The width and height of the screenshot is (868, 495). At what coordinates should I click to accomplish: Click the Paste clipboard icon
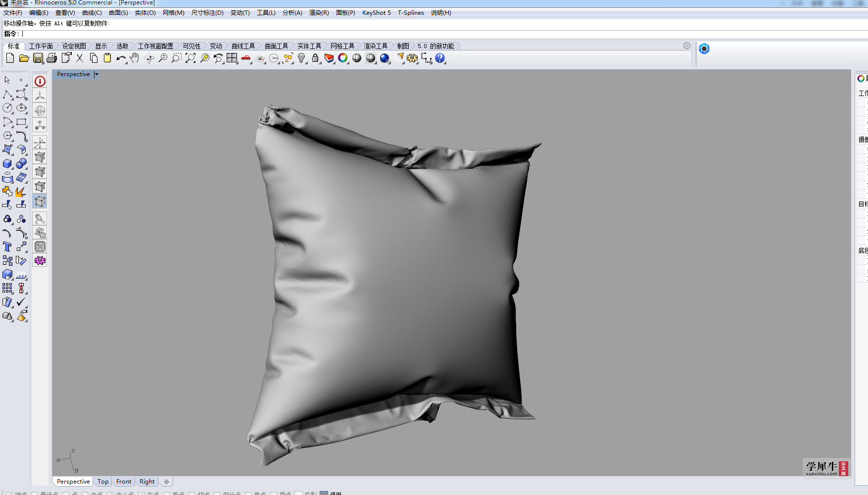[x=107, y=58]
